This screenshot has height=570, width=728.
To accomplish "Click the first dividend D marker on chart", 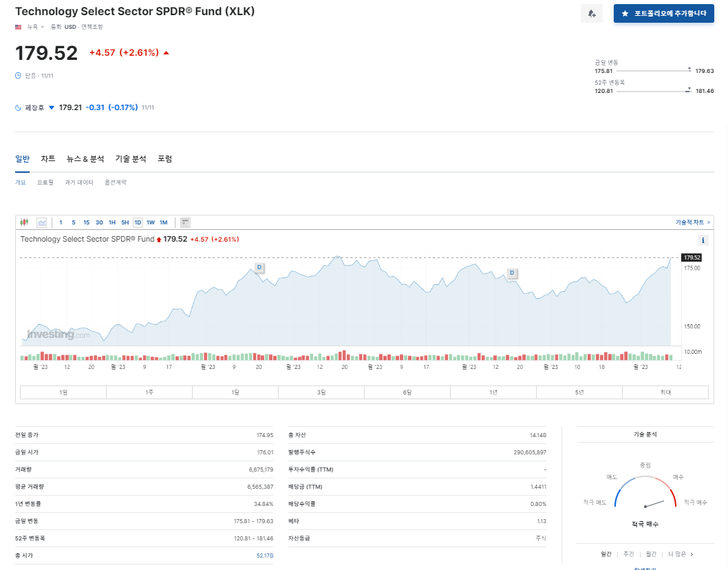I will [259, 268].
